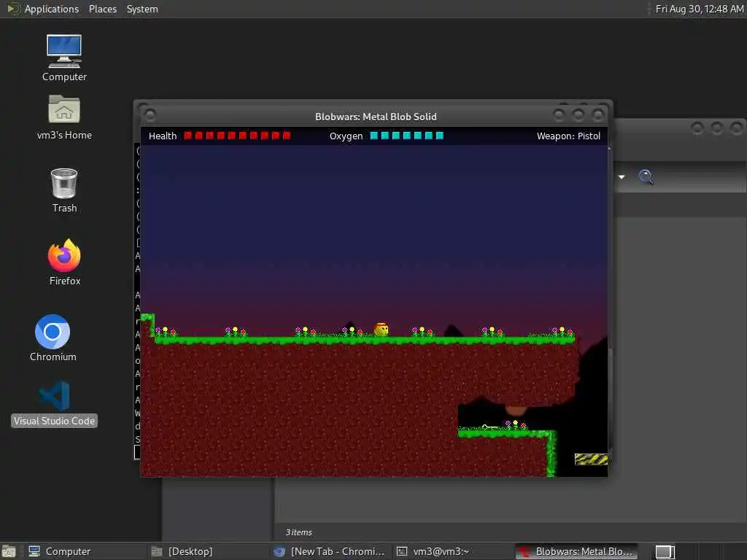Maximize the Blobwars game window
747x560 pixels.
coord(578,114)
